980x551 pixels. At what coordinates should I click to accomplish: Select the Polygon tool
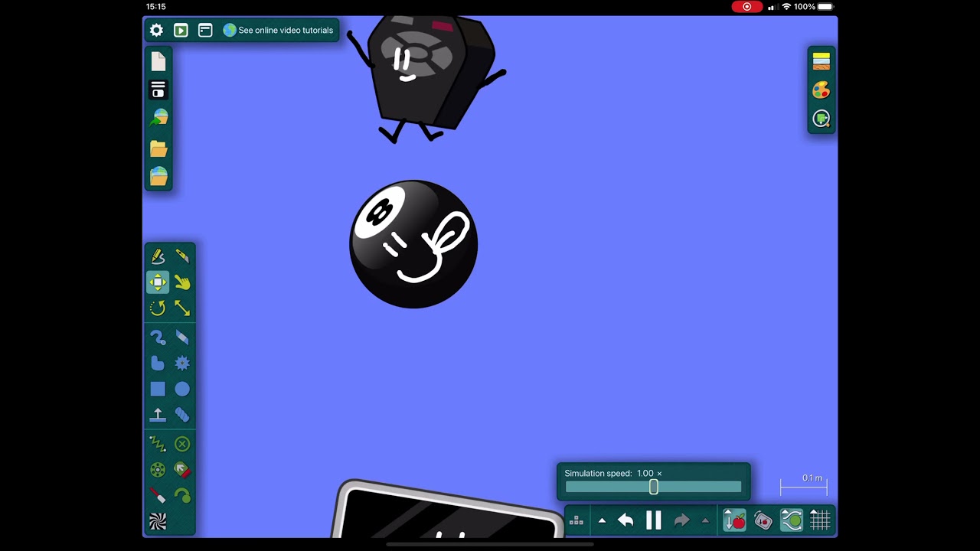158,363
